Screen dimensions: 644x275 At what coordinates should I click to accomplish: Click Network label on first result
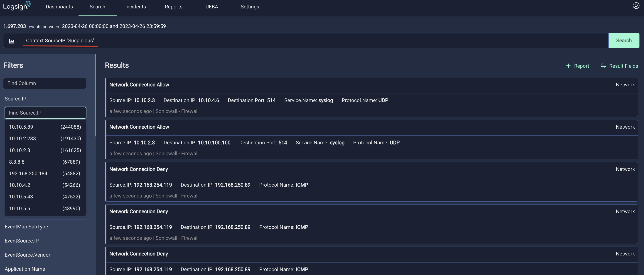625,85
